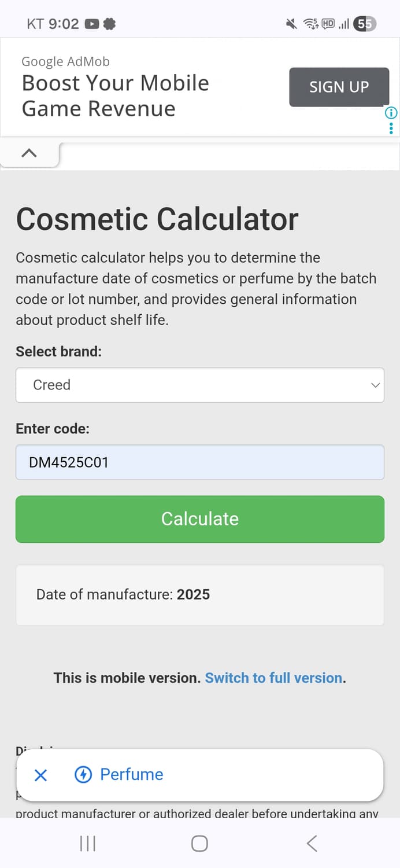Viewport: 400px width, 868px height.
Task: Open the Perfume suggestion link
Action: 132,774
